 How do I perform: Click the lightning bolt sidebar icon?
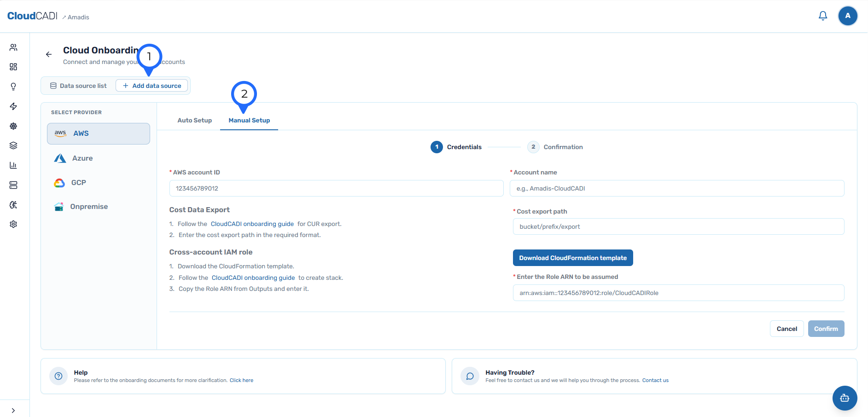tap(13, 106)
